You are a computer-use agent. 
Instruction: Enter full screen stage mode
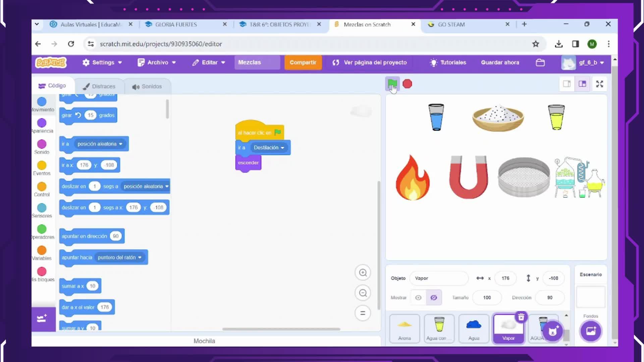[599, 84]
